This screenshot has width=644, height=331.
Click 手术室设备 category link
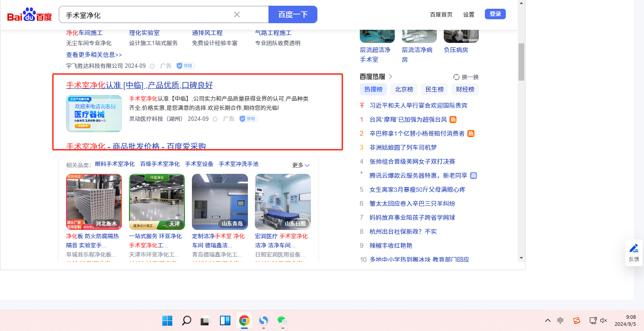point(199,164)
